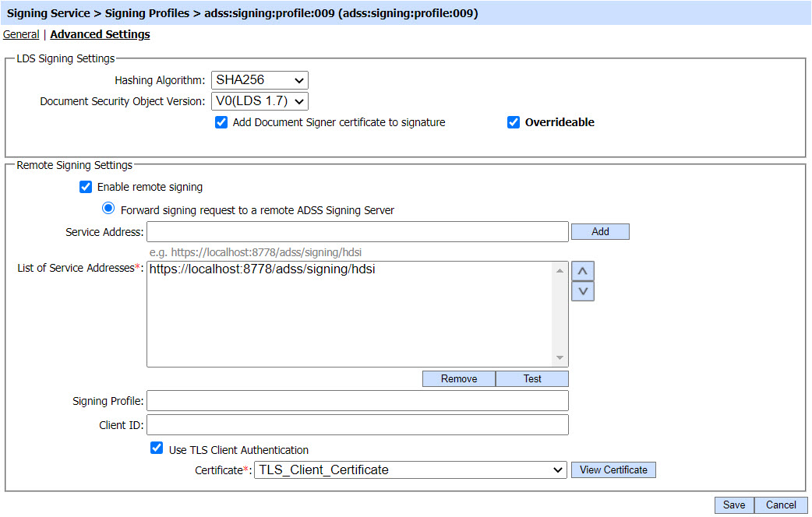This screenshot has width=812, height=517.
Task: Save the signing profile settings
Action: point(734,505)
